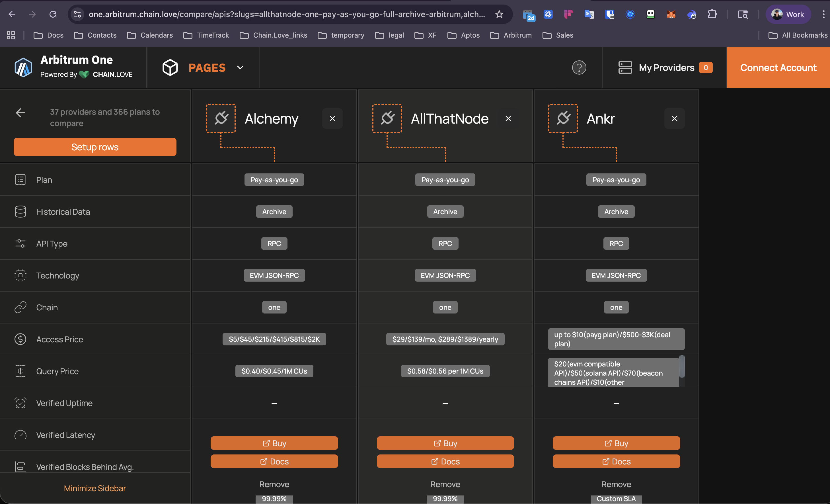
Task: Click the Access Price dollar icon
Action: [20, 339]
